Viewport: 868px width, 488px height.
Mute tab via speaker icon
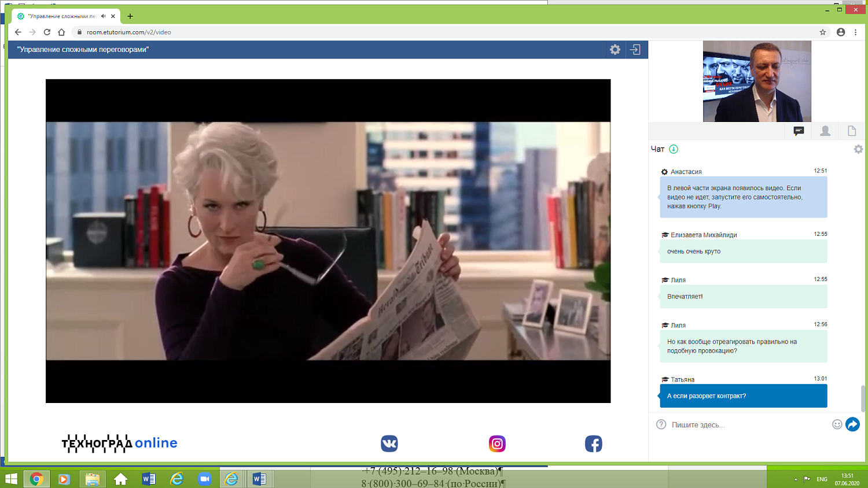point(103,16)
